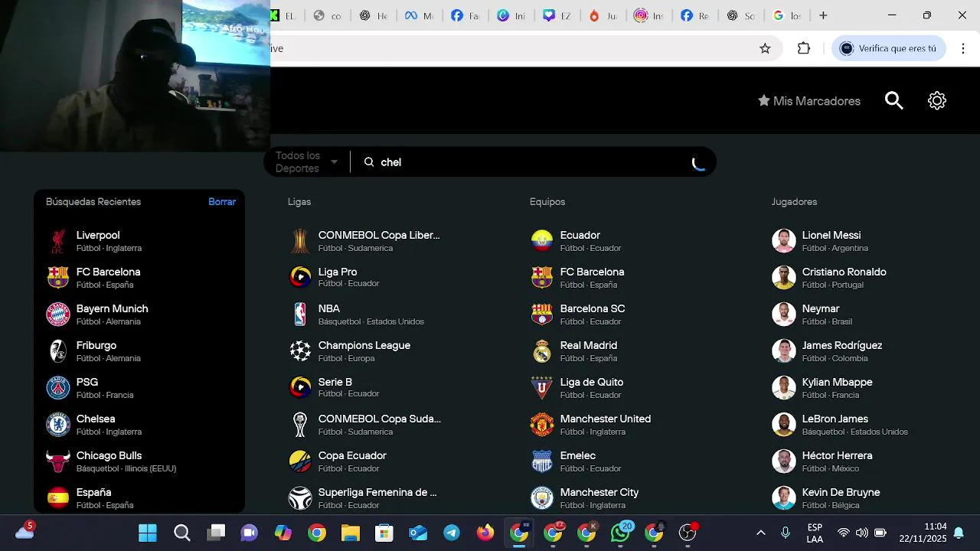Clear recent searches with Borrar

(x=222, y=202)
